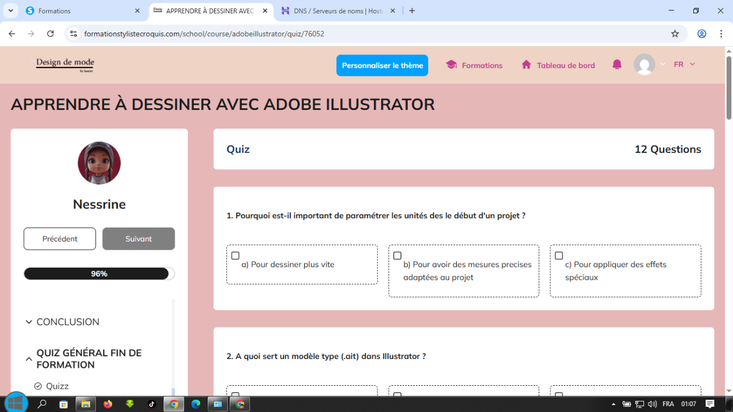Click the Quizz checkmark circle icon
The height and width of the screenshot is (412, 733).
38,386
